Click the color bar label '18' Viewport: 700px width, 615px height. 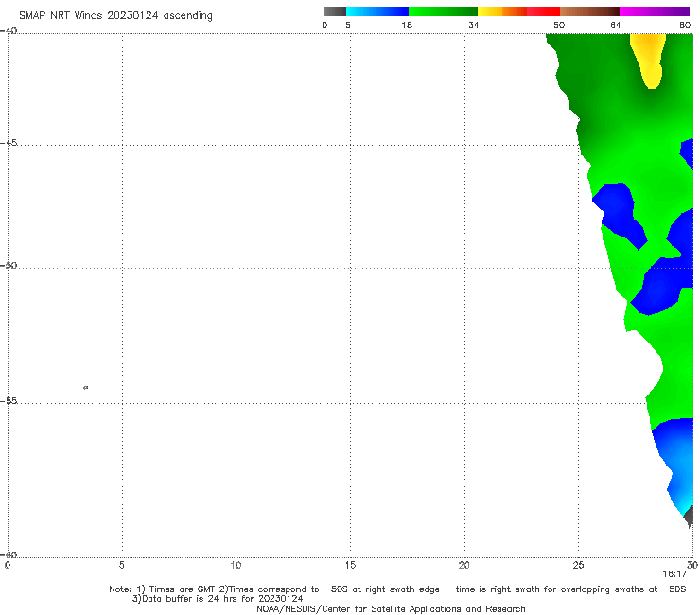tap(407, 25)
